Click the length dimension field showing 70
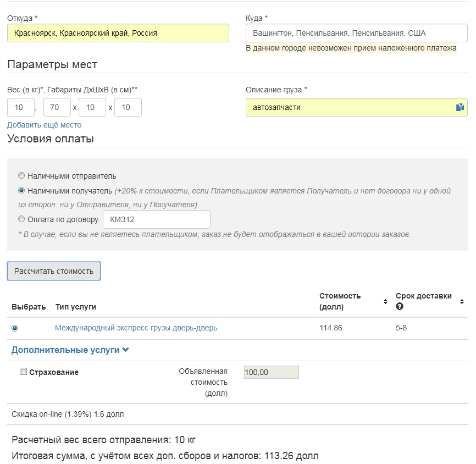 [x=57, y=107]
